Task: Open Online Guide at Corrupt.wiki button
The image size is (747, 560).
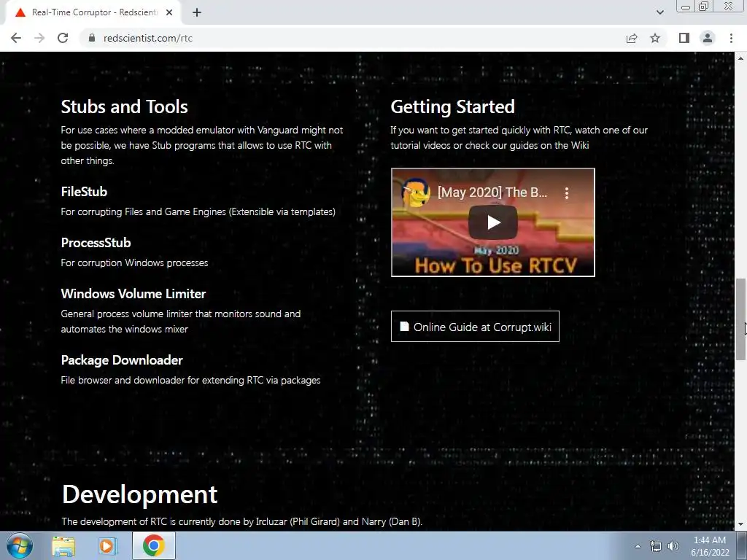Action: (x=475, y=327)
